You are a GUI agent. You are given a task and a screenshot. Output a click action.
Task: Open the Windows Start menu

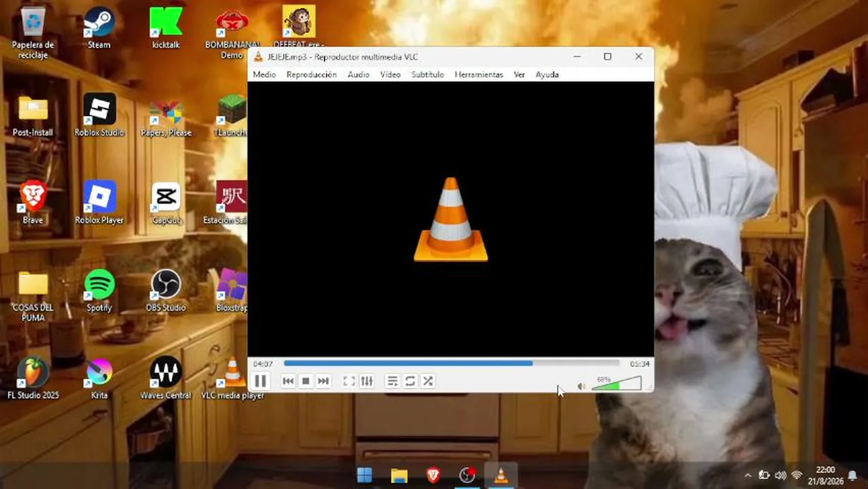[x=365, y=475]
